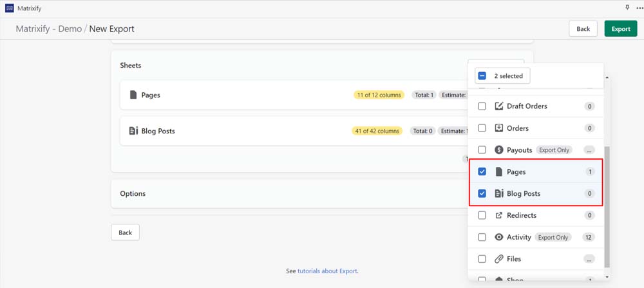644x288 pixels.
Task: Expand the Options section
Action: 290,193
